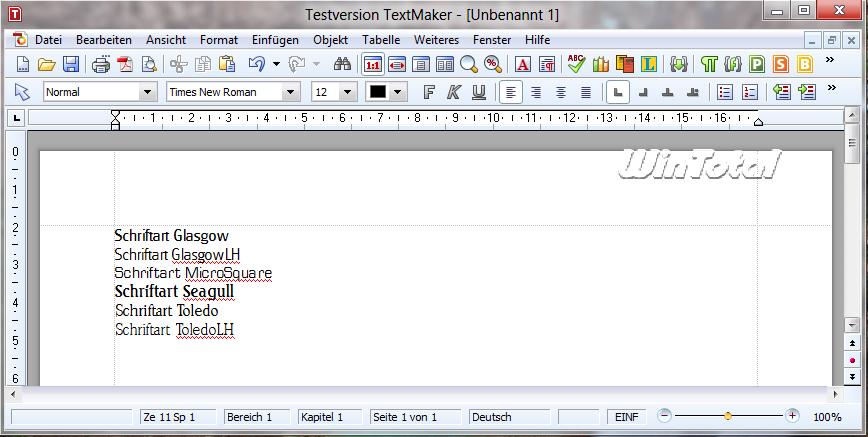Open the Times New Roman font dropdown
The height and width of the screenshot is (437, 868).
291,92
